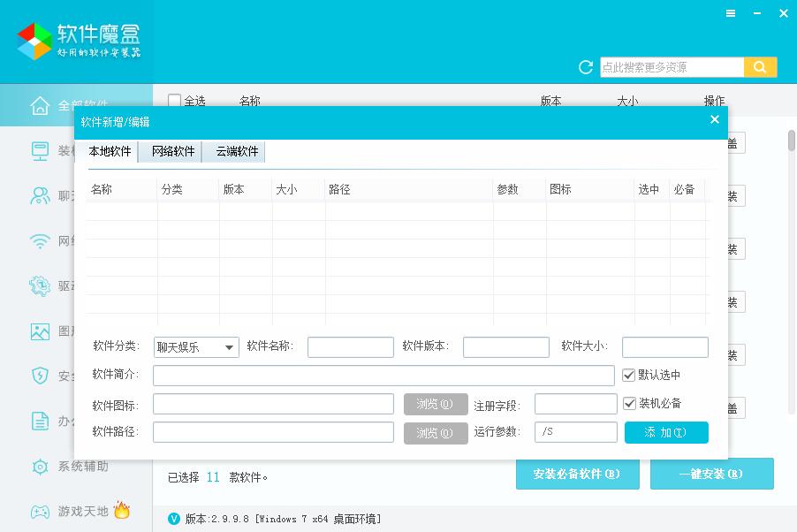797x532 pixels.
Task: Toggle the 默认选中 checkbox
Action: [x=629, y=375]
